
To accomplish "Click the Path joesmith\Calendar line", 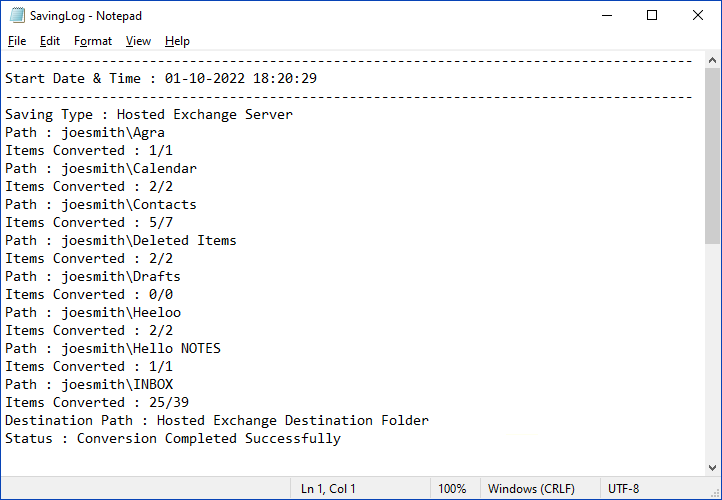I will click(101, 169).
